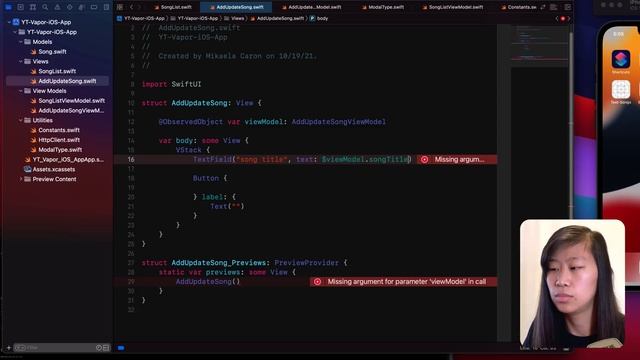
Task: Switch to the SongList.swift tab
Action: [173, 7]
